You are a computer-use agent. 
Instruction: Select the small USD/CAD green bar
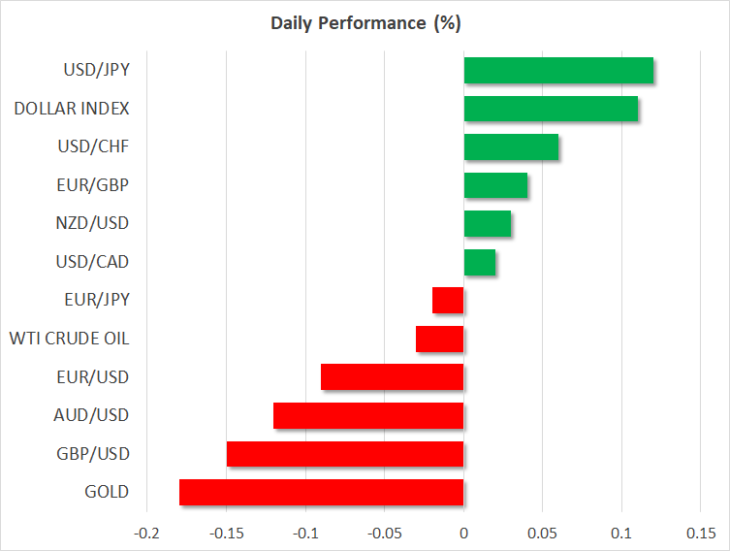[x=480, y=262]
